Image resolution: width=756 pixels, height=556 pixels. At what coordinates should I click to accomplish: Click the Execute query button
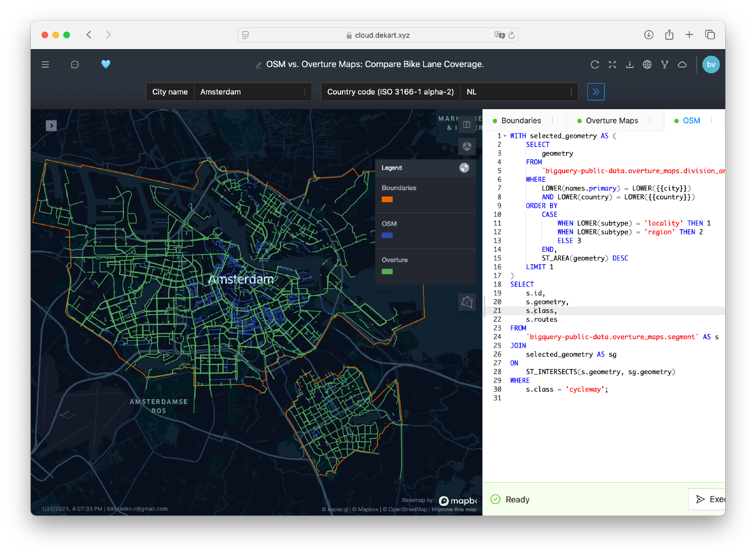707,499
